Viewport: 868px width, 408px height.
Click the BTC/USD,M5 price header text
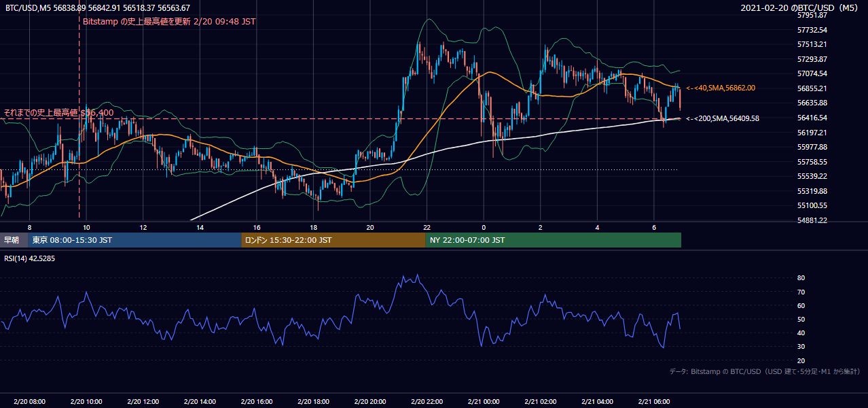point(97,7)
